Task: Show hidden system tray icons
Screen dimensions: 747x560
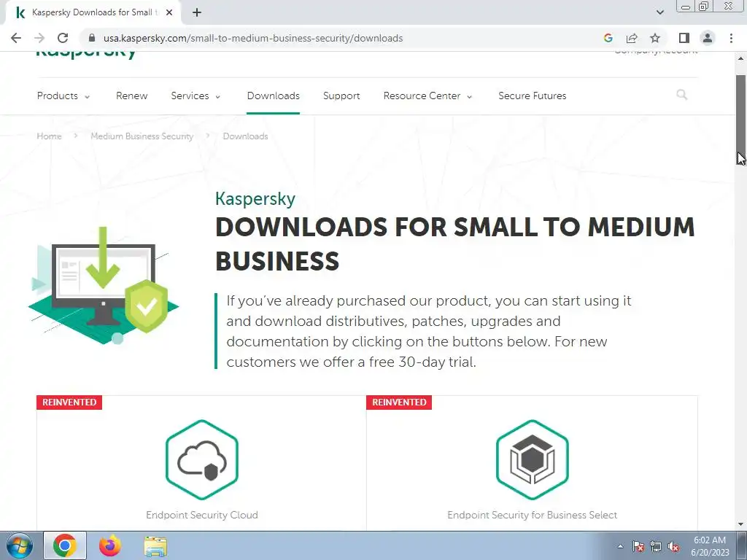Action: [x=620, y=547]
